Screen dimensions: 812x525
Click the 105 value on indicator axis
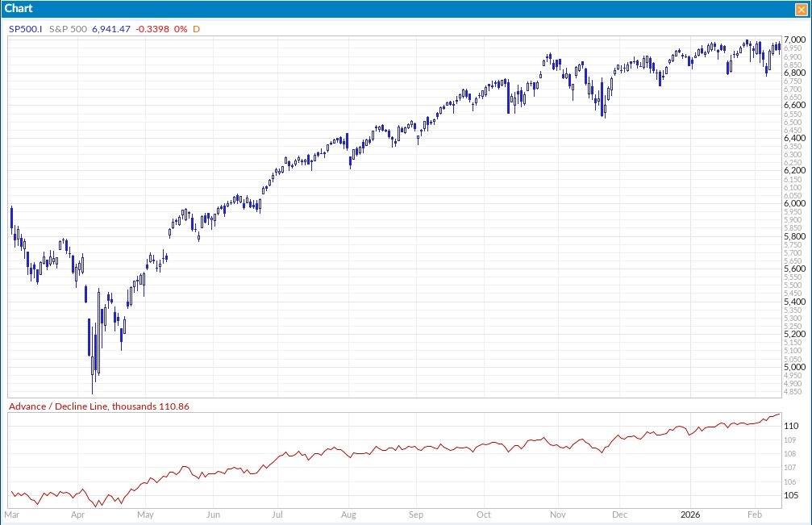(x=791, y=496)
